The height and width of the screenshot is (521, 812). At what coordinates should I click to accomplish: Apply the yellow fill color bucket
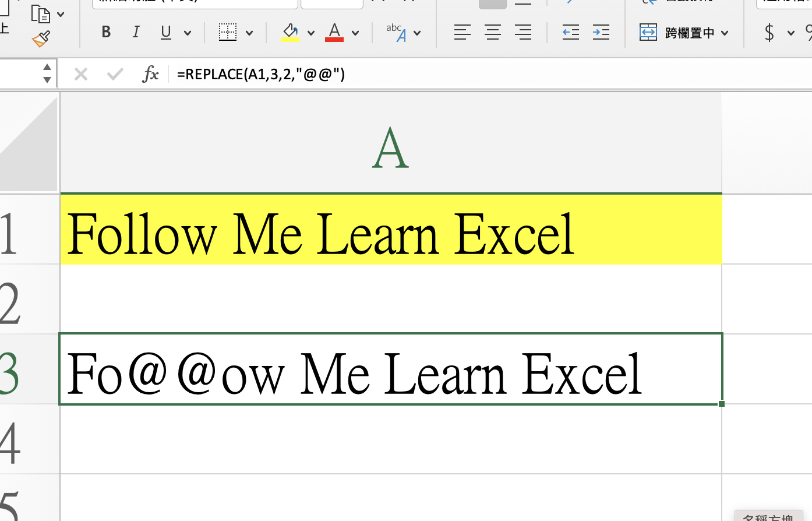(290, 32)
